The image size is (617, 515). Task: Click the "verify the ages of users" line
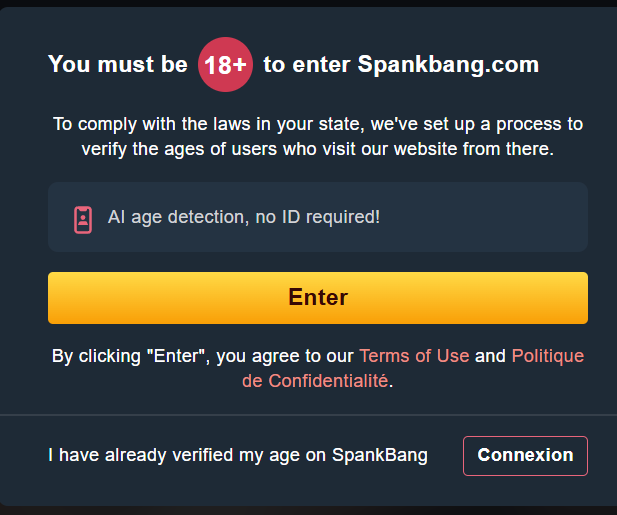[318, 149]
